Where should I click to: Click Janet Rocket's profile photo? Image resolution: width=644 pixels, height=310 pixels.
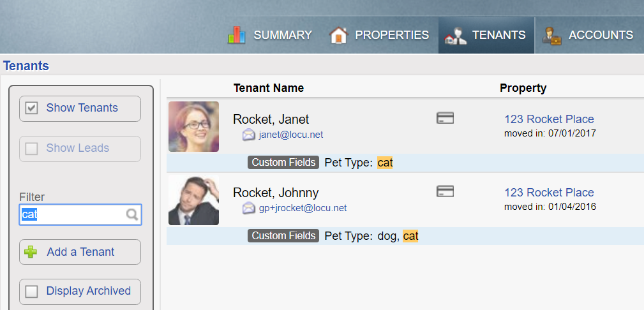193,126
